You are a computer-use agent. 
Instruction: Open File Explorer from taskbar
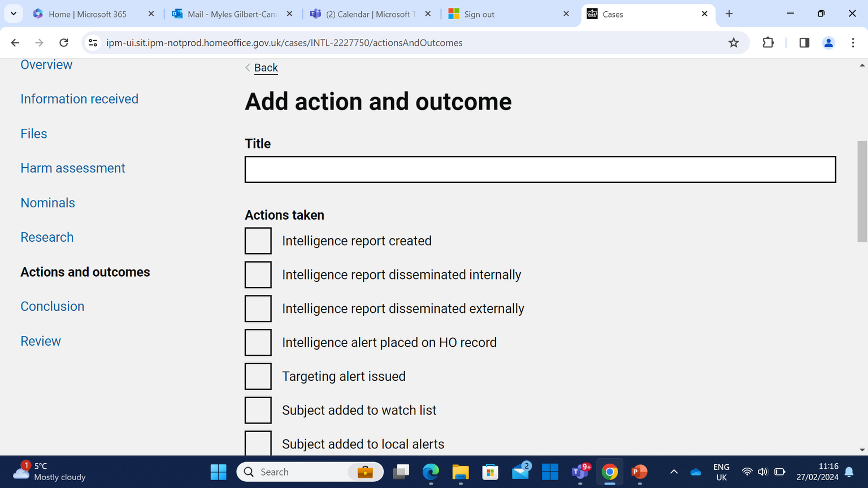[461, 472]
